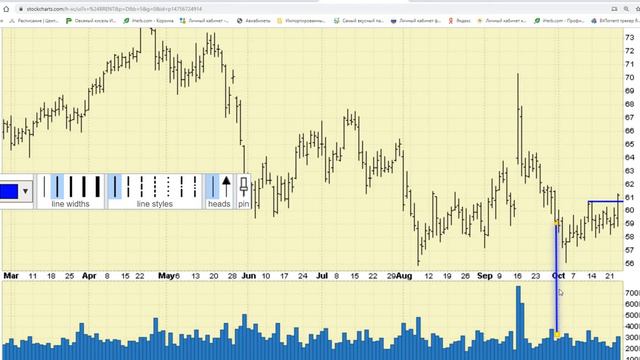Select the arrowhead line option
The width and height of the screenshot is (640, 360).
pyautogui.click(x=226, y=187)
